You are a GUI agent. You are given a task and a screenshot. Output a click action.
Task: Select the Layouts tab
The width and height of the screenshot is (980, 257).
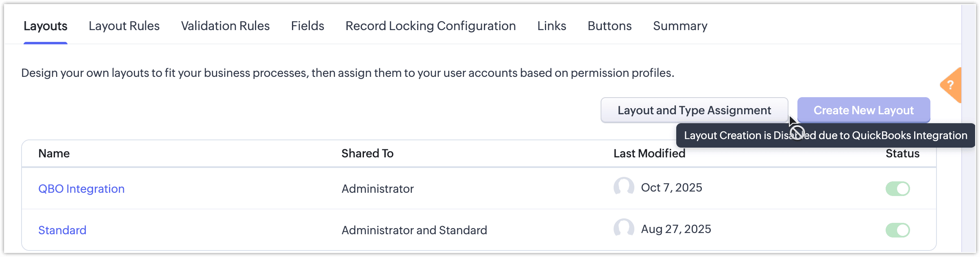click(46, 26)
